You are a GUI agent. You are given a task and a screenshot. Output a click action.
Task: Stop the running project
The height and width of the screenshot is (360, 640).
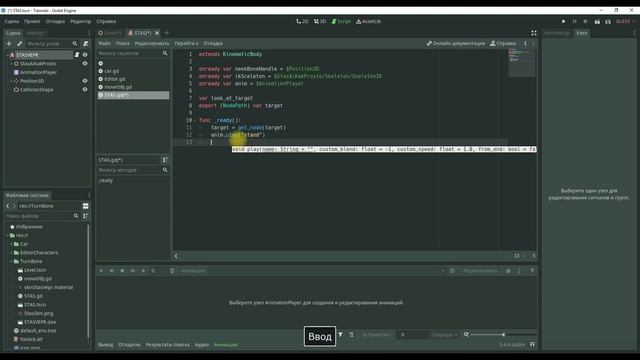click(x=585, y=21)
